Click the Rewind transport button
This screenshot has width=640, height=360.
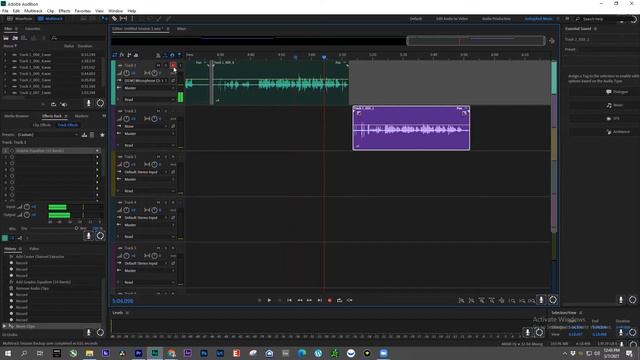[300, 300]
